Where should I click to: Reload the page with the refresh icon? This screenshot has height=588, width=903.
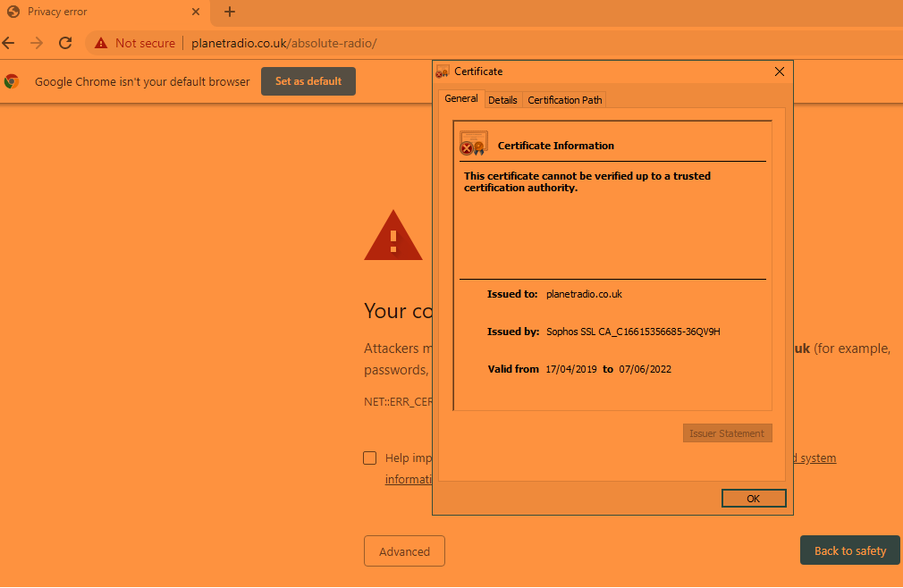(65, 43)
